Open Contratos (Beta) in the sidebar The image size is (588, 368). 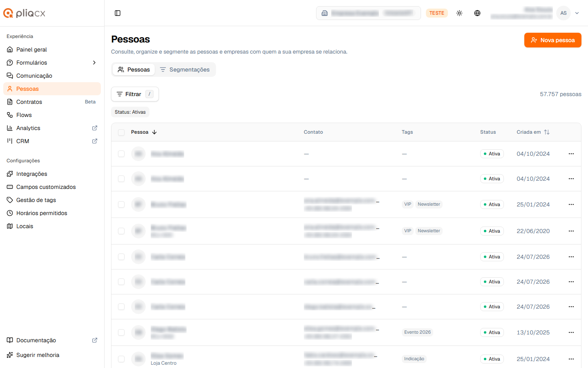[52, 102]
